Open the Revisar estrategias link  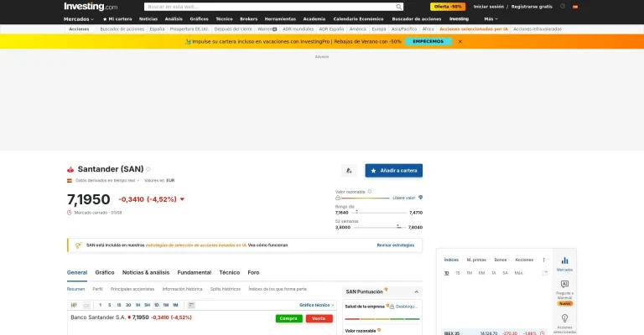point(396,245)
